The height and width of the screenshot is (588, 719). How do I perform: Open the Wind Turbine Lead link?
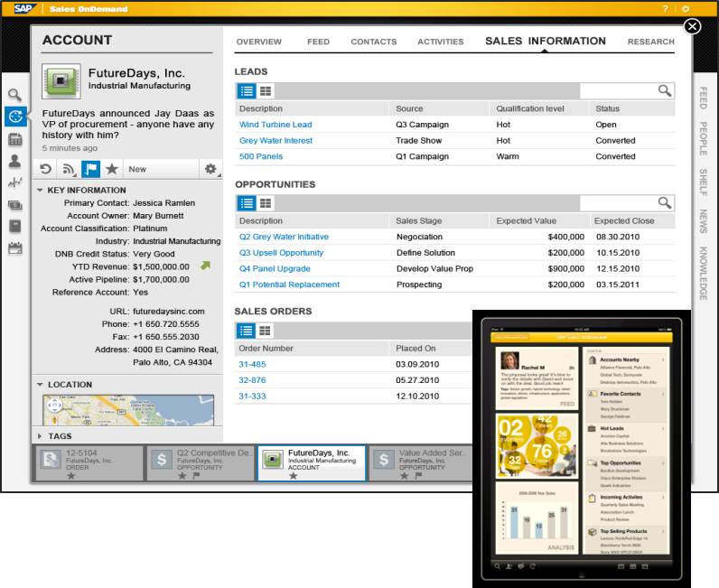tap(275, 125)
